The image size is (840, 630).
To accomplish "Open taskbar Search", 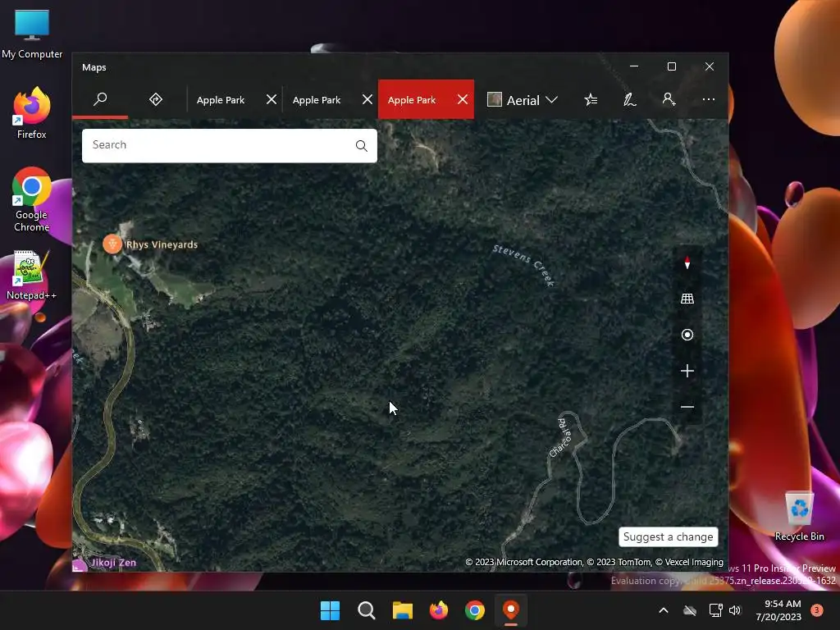I will click(367, 610).
